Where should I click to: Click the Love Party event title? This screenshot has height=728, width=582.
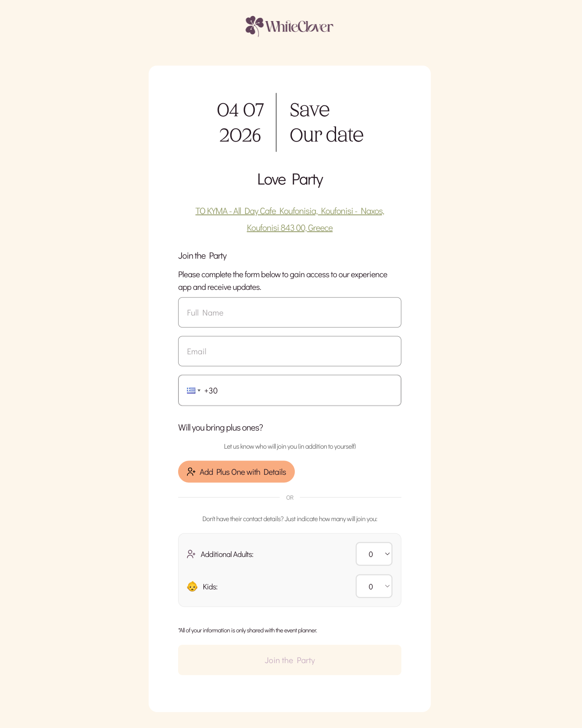290,179
